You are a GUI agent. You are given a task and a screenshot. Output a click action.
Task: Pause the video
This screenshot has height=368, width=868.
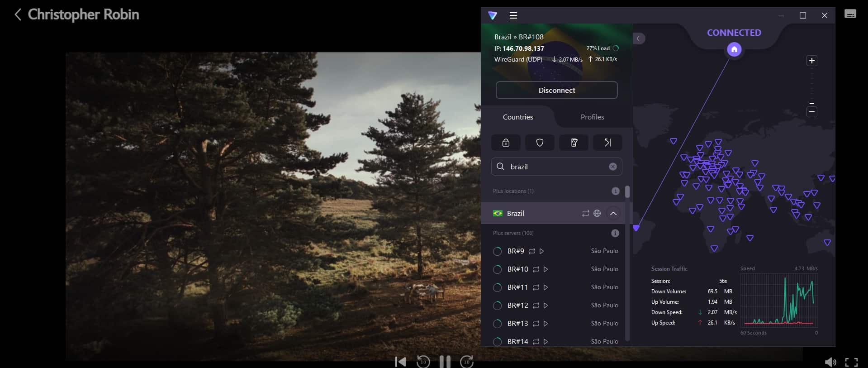tap(445, 362)
